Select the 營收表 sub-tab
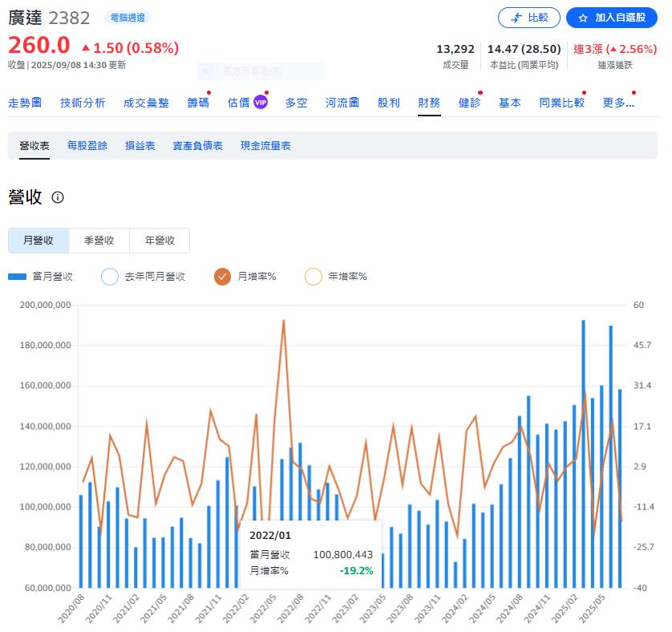The height and width of the screenshot is (632, 672). (x=34, y=146)
